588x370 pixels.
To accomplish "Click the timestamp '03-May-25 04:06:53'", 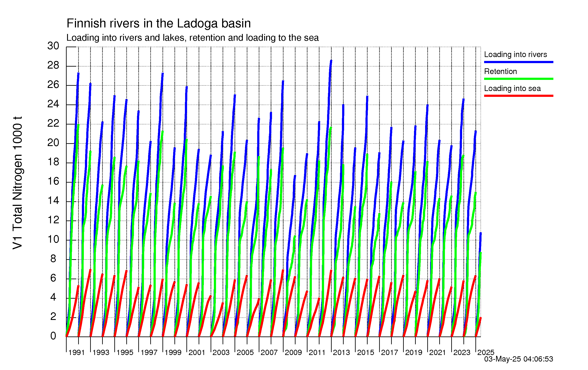I will (519, 359).
